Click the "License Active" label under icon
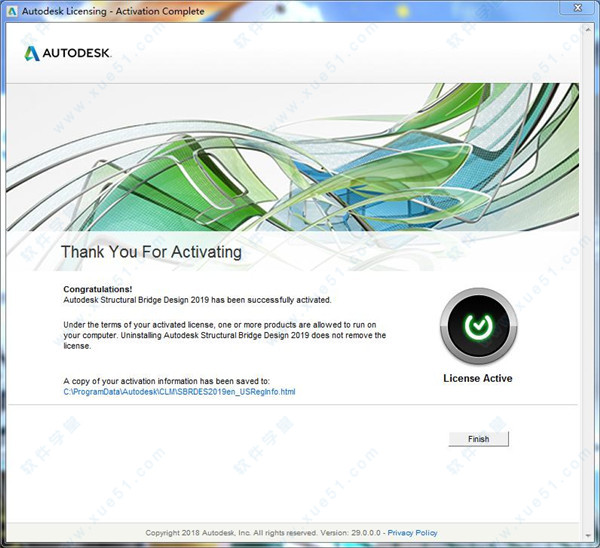Image resolution: width=600 pixels, height=548 pixels. (478, 379)
